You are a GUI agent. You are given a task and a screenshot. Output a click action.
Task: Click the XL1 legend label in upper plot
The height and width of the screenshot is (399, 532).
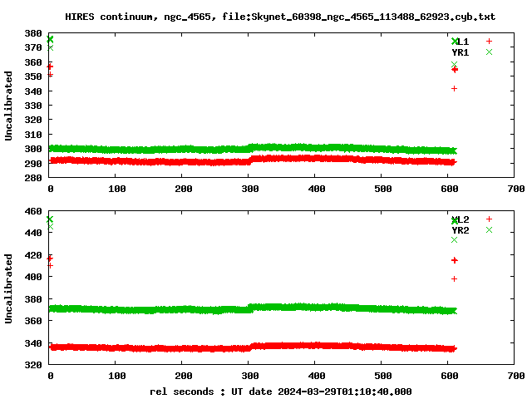click(460, 42)
